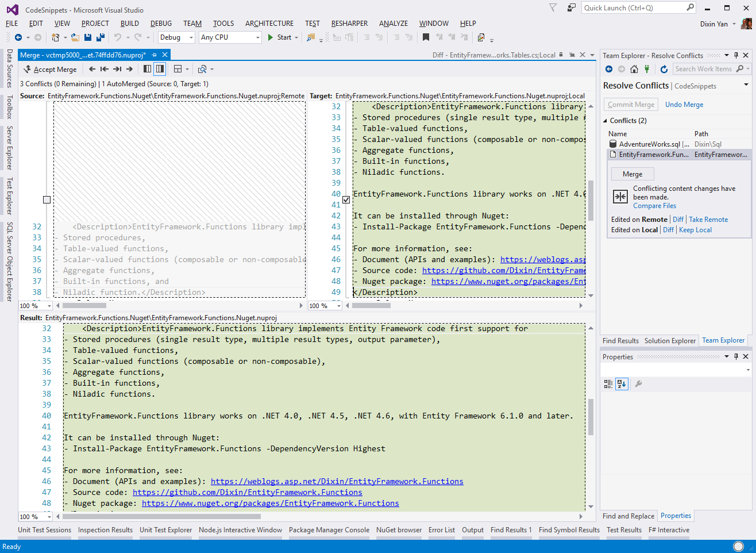Click the Result pane vertical scrollbar

click(x=591, y=417)
